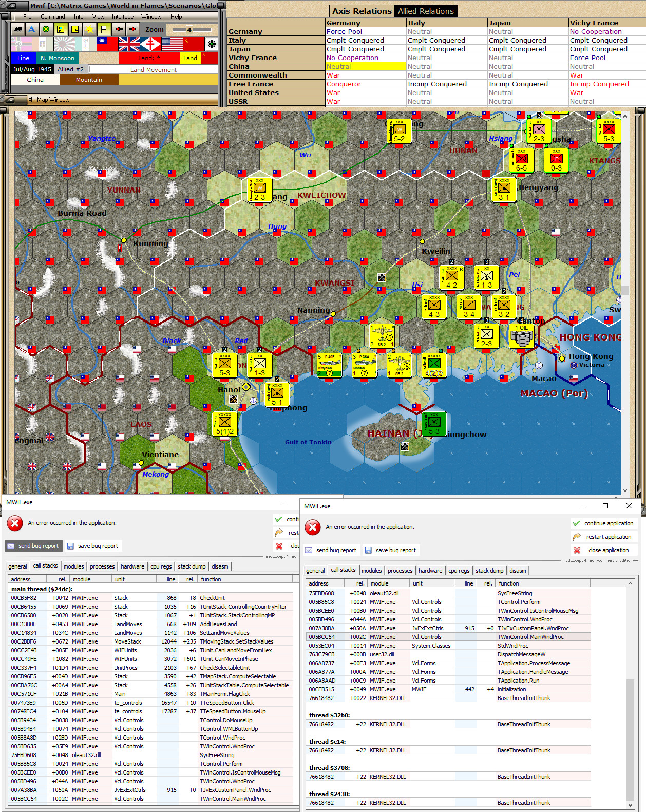Select the Japanese rising sun flag
646x812 pixels.
64,44
